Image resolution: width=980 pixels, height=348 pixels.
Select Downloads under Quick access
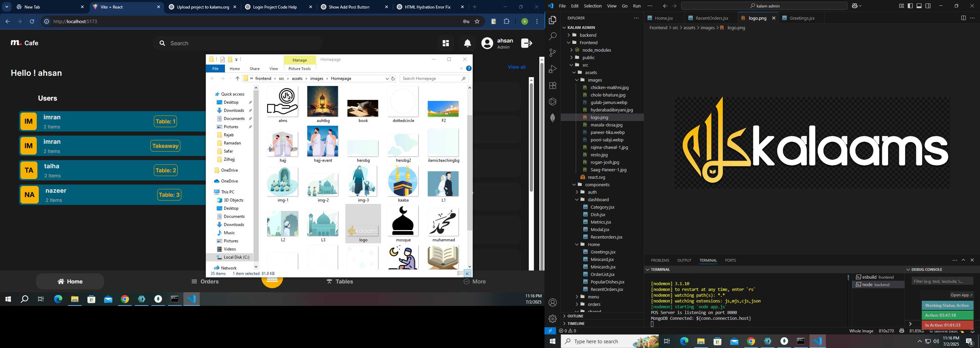pyautogui.click(x=233, y=110)
